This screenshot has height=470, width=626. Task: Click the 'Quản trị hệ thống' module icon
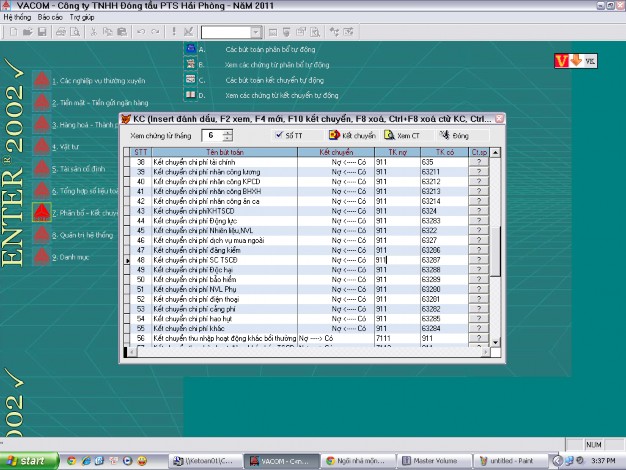[40, 234]
